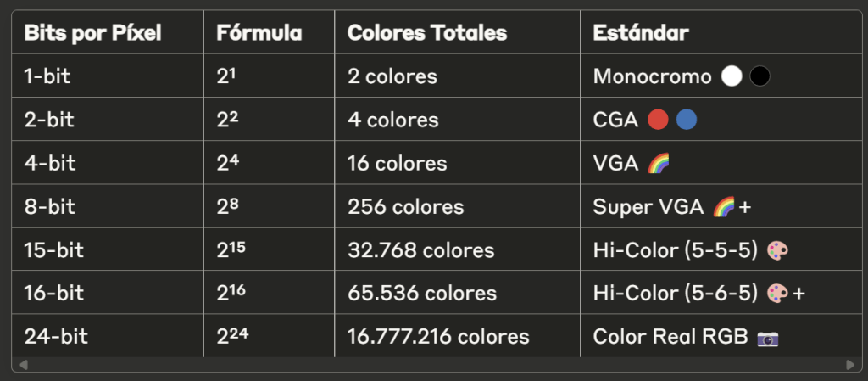Click the 'Fórmula' column header
This screenshot has width=868, height=381.
coord(259,33)
